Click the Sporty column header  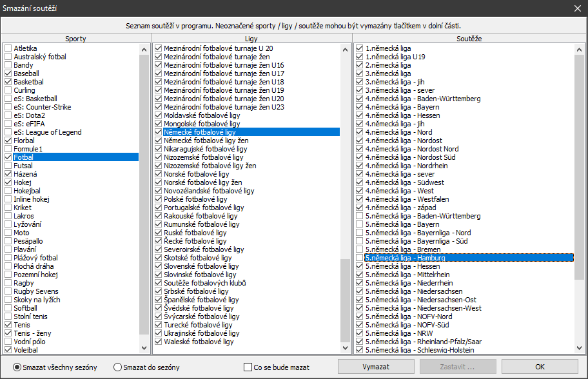(76, 39)
